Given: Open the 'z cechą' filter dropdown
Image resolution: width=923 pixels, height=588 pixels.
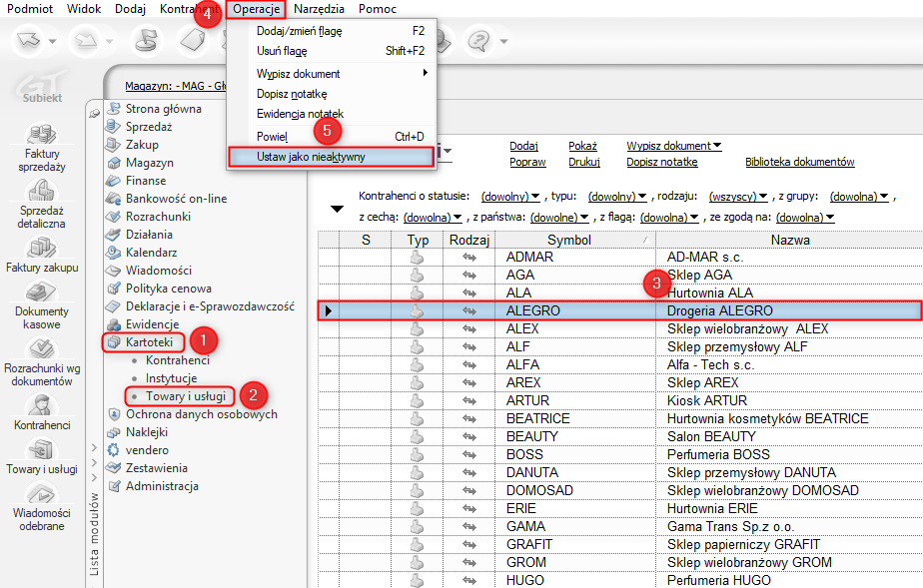Looking at the screenshot, I should 433,218.
